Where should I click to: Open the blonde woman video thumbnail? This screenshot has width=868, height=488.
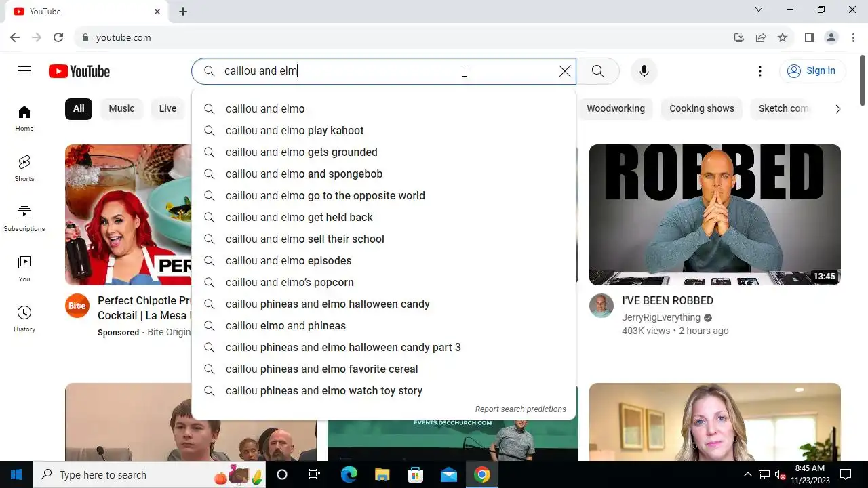coord(715,422)
